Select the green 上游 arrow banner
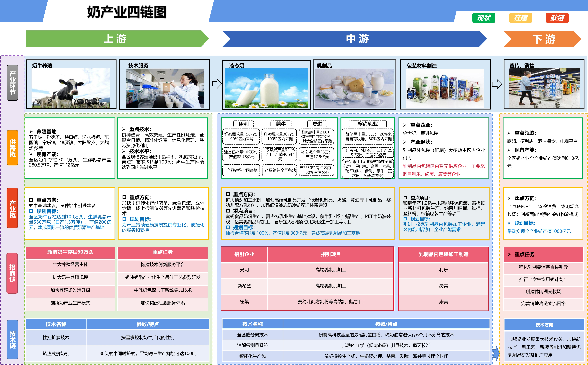Image resolution: width=588 pixels, height=365 pixels. point(117,39)
